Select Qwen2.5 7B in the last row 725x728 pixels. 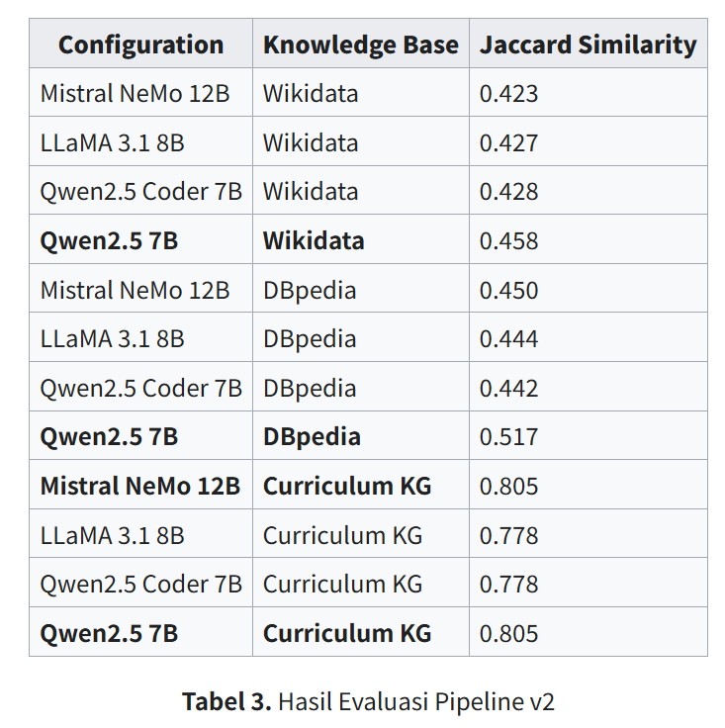[109, 633]
